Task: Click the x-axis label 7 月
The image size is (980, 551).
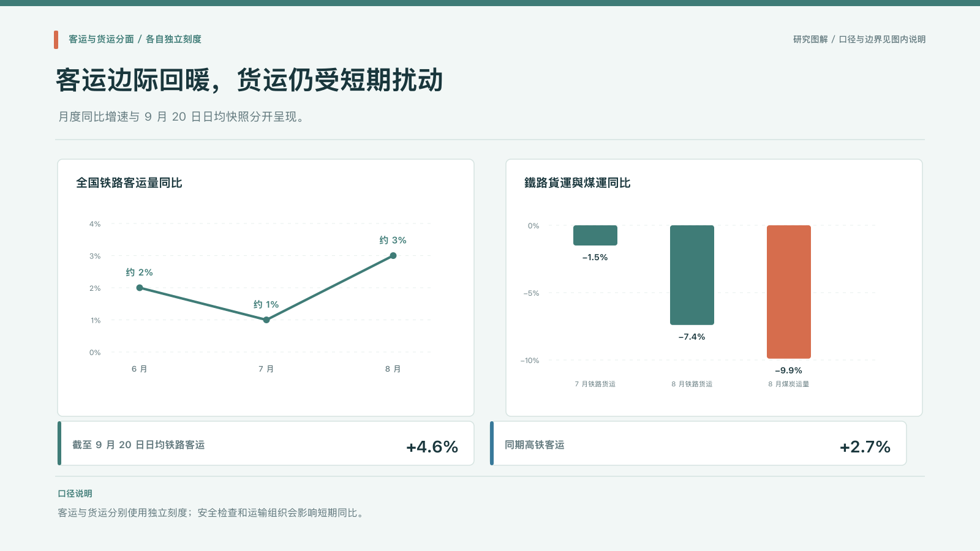Action: 266,369
